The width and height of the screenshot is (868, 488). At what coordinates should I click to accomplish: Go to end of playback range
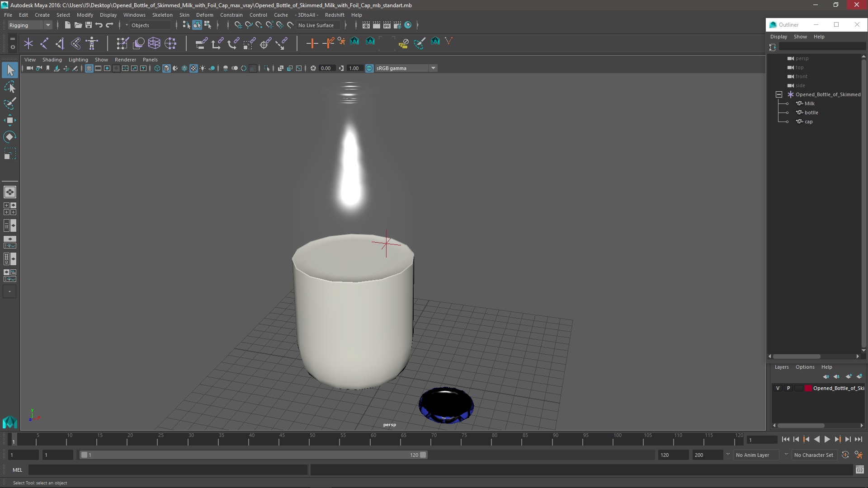[858, 439]
